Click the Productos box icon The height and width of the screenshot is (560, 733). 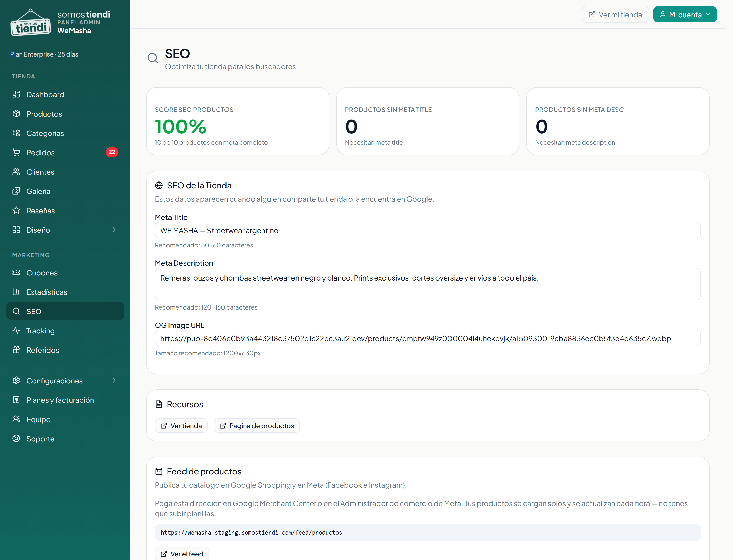(x=16, y=114)
